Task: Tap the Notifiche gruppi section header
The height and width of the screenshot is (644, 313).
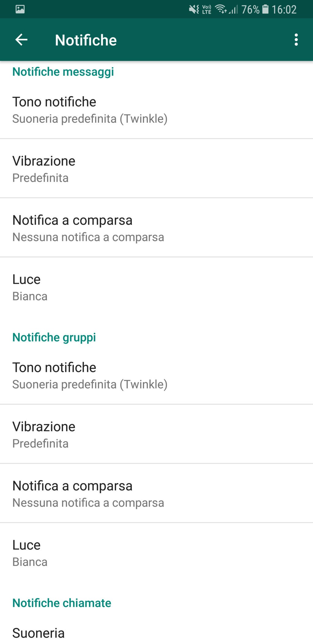Action: pyautogui.click(x=54, y=337)
